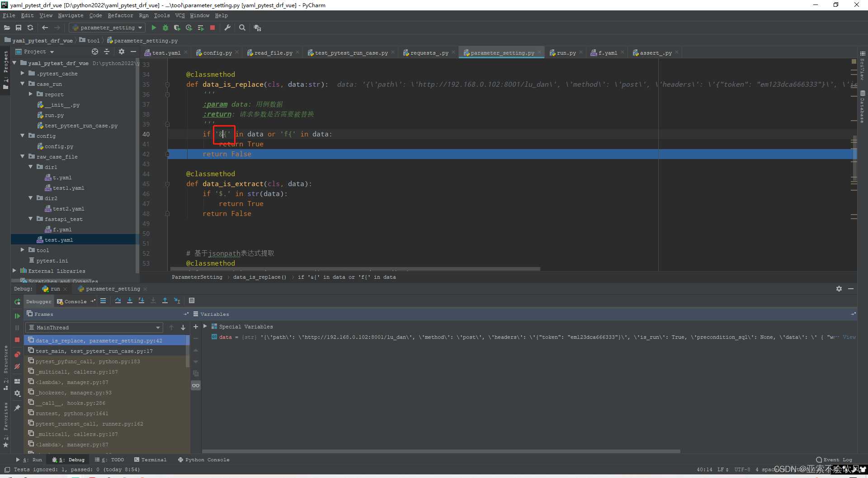Collapse all items in the Project panel

(107, 52)
